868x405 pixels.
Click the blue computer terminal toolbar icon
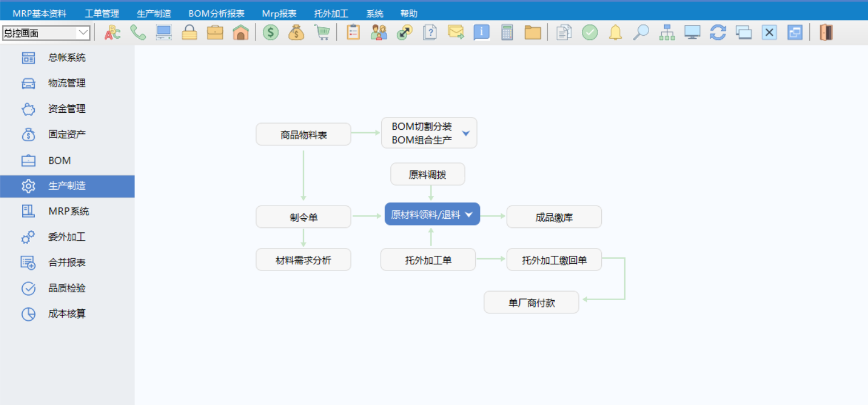(x=164, y=33)
